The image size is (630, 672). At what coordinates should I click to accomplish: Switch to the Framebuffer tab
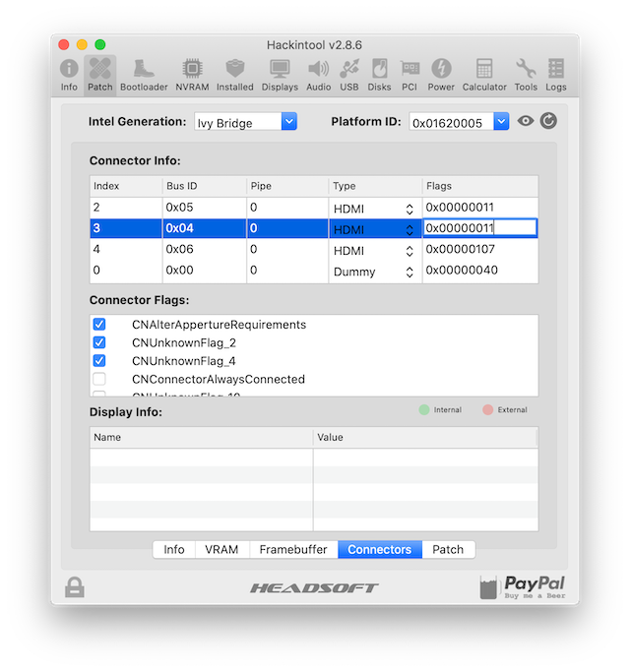click(x=293, y=549)
